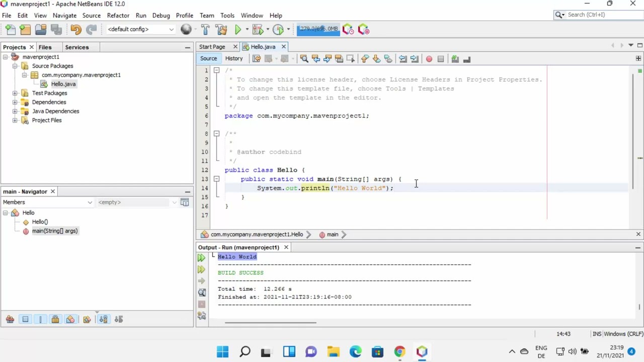The image size is (644, 362).
Task: Uncomment the selected code lines
Action: pos(466,59)
